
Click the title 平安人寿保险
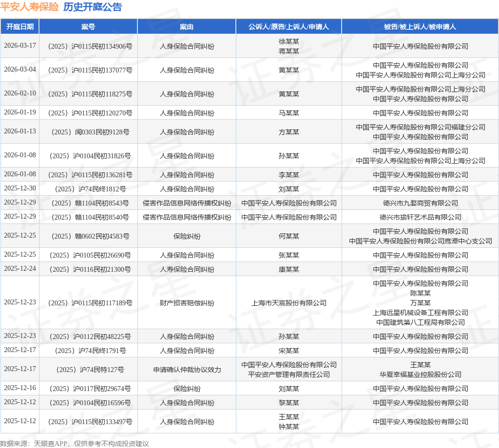click(x=29, y=7)
